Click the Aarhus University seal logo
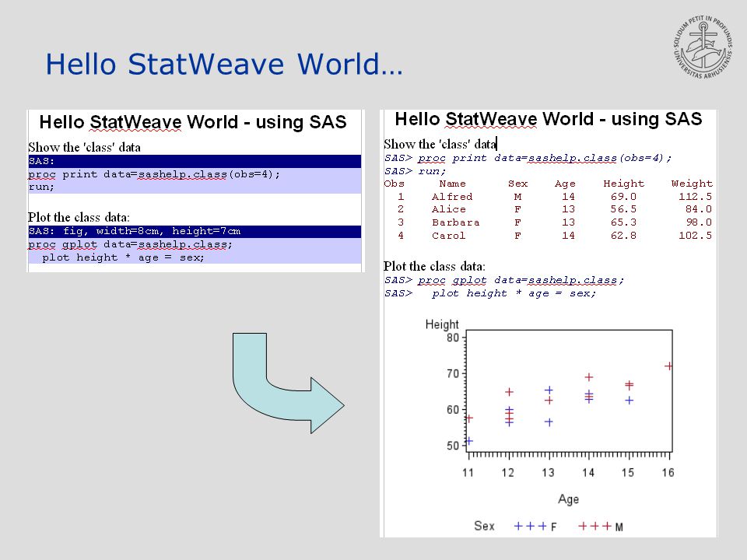This screenshot has height=560, width=747. point(703,47)
